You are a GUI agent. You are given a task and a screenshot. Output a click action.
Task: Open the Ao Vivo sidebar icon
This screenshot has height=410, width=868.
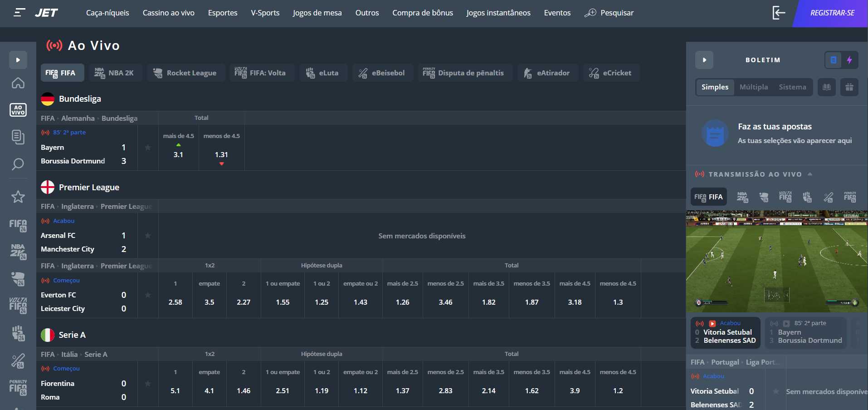coord(18,109)
